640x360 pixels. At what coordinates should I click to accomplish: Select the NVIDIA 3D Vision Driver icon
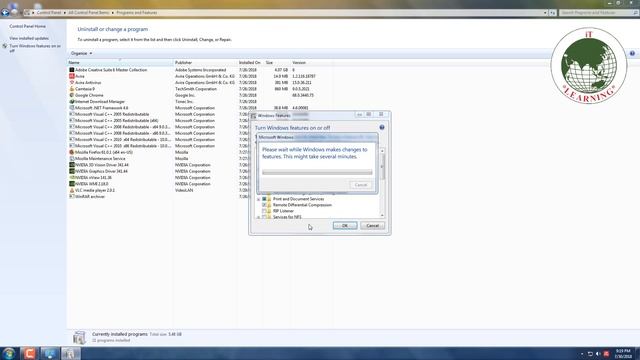pos(72,165)
